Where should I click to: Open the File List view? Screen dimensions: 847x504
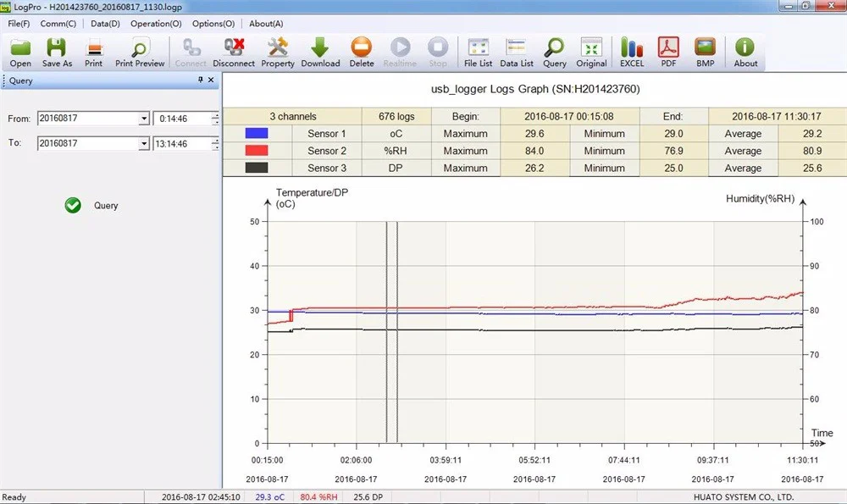(x=478, y=52)
